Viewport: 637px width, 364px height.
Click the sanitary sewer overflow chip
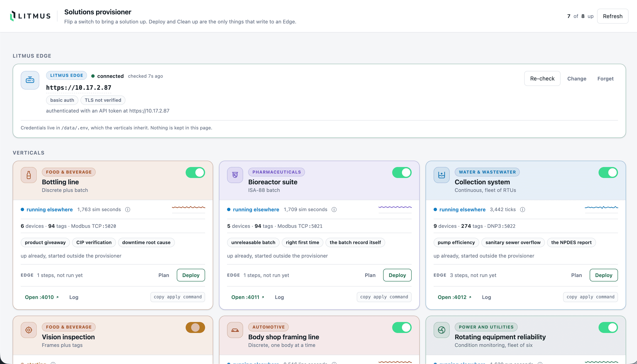[x=513, y=242]
